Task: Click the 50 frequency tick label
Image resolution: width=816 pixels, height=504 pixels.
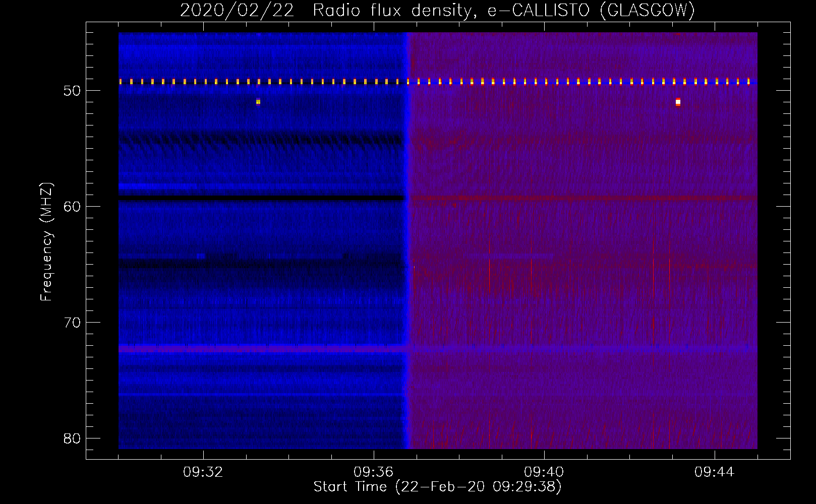Action: (73, 91)
